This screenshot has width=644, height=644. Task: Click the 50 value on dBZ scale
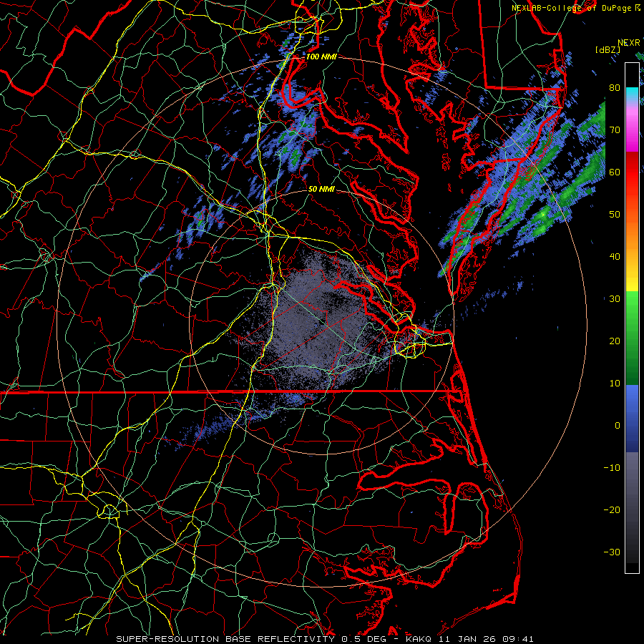[x=615, y=215]
